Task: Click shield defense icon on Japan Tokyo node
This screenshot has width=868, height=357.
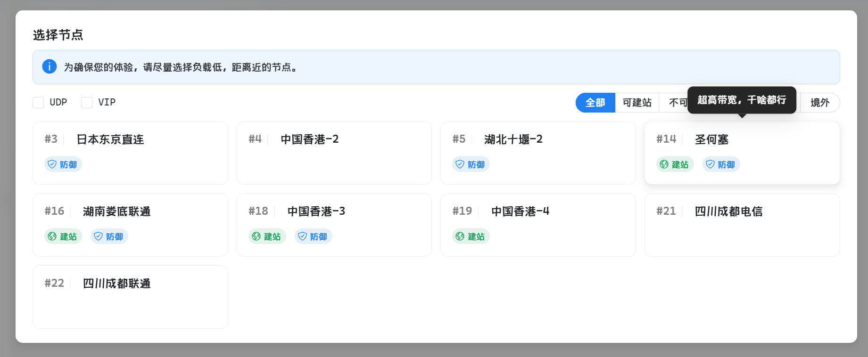Action: tap(52, 164)
